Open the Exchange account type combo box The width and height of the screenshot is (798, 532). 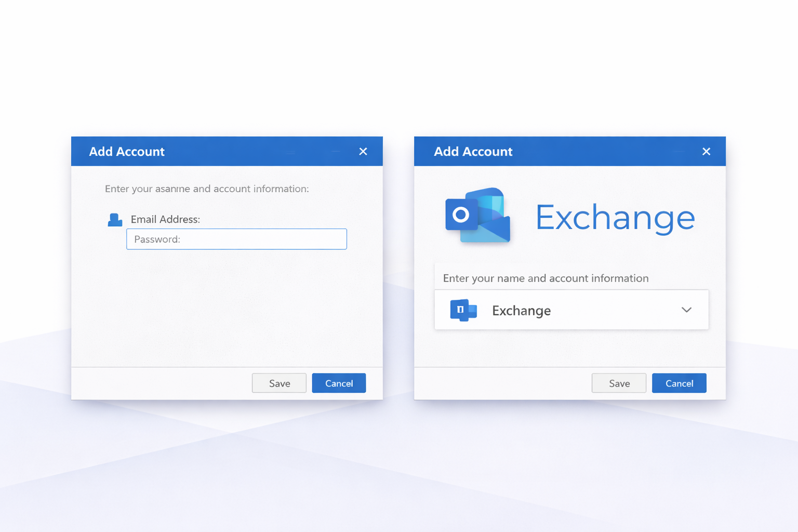coord(571,310)
